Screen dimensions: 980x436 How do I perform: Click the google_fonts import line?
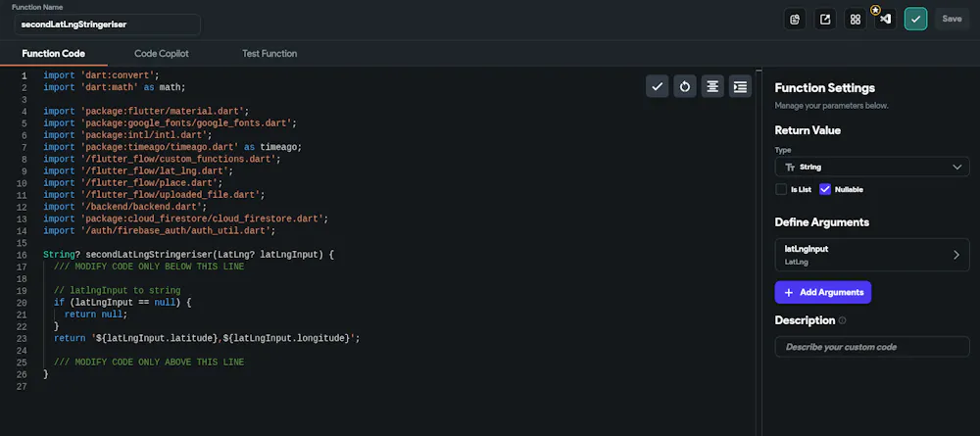click(x=170, y=123)
